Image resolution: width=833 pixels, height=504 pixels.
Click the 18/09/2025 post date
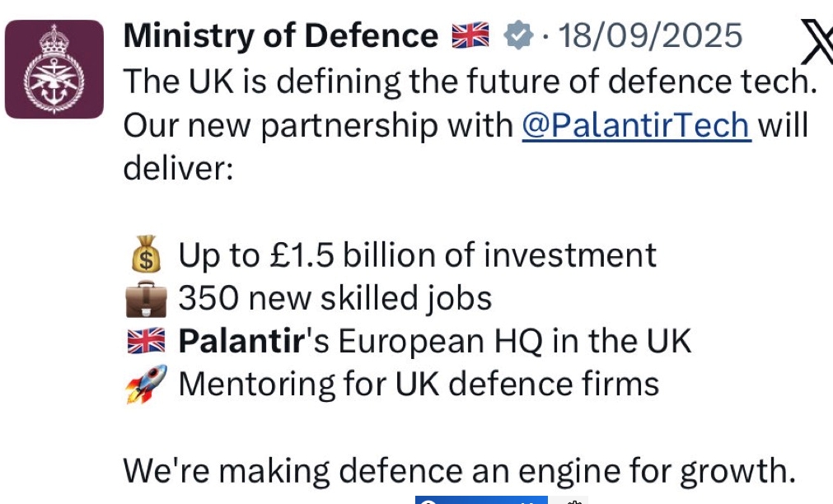(x=650, y=35)
